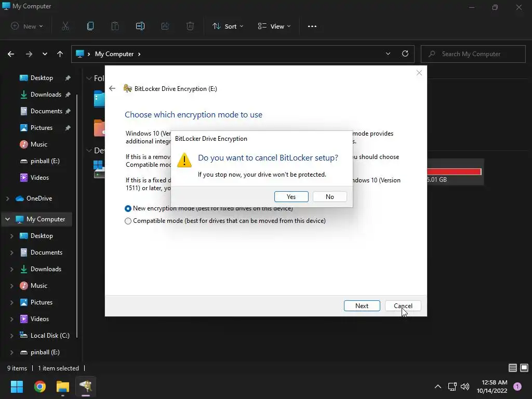This screenshot has width=532, height=399.
Task: Click the BitLocker wizard back arrow
Action: [x=112, y=88]
